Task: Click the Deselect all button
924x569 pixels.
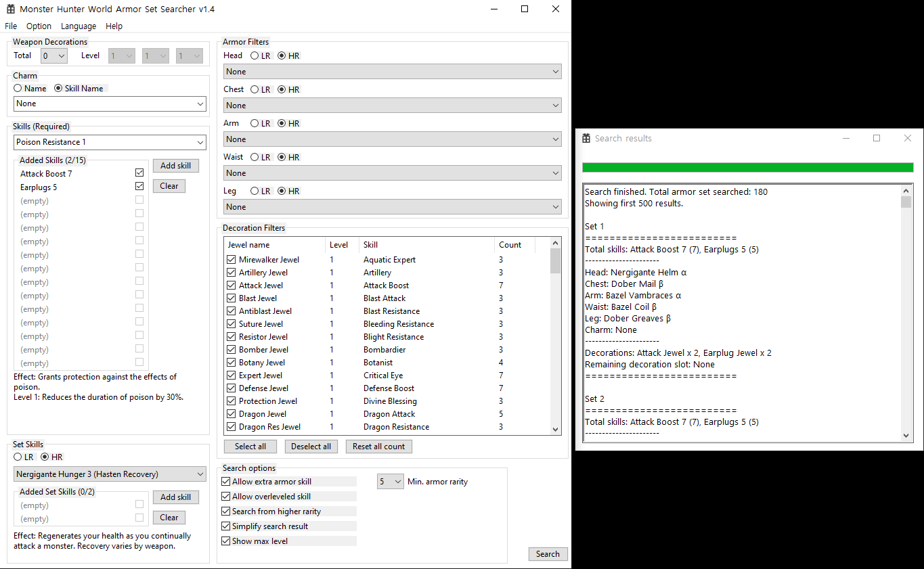Action: point(311,447)
